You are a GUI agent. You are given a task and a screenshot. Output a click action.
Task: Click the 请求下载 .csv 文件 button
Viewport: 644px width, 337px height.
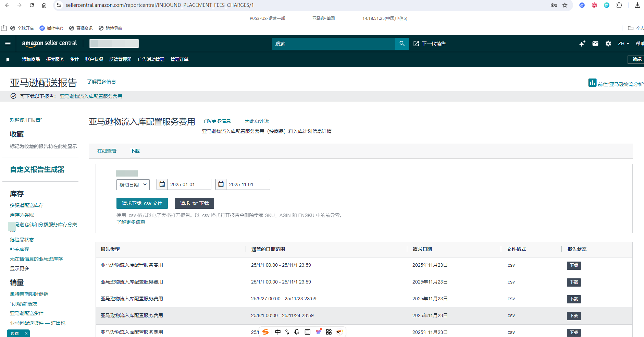(142, 203)
